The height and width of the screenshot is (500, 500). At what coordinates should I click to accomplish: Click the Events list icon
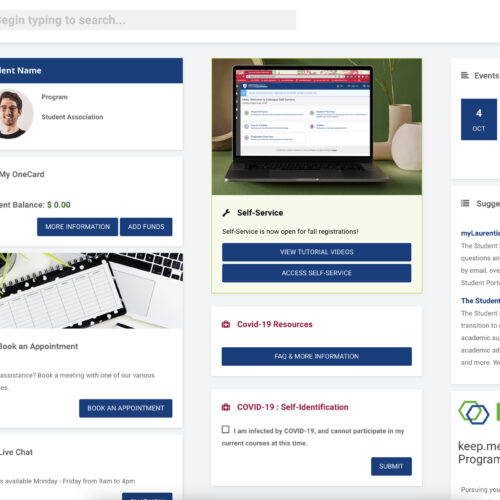(465, 76)
